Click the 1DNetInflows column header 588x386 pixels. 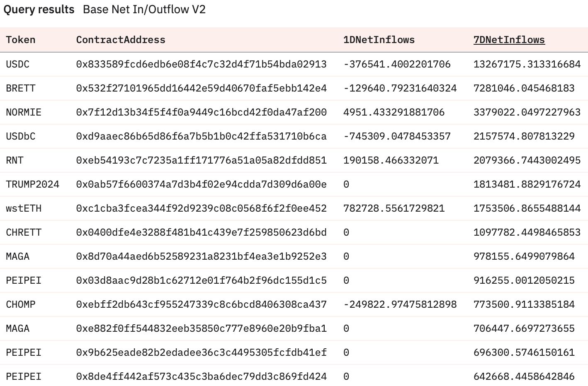[379, 40]
